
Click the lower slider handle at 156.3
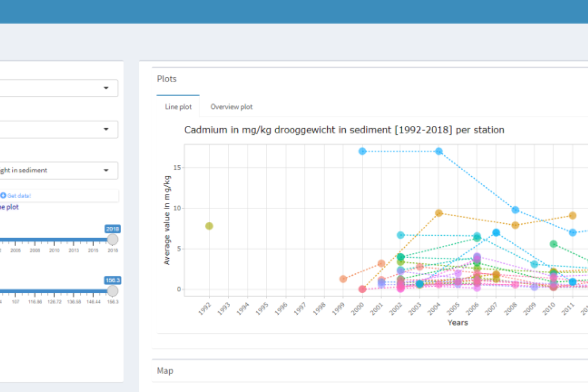click(x=112, y=291)
